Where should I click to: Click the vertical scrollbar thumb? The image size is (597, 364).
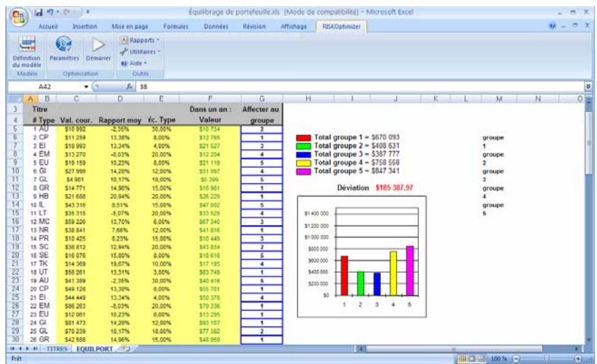pos(589,142)
